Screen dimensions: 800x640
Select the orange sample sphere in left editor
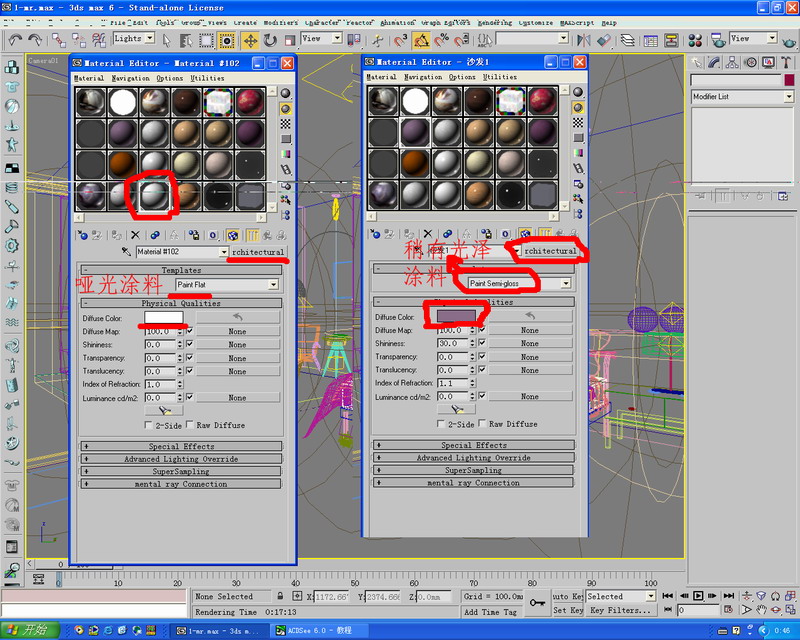coord(123,164)
